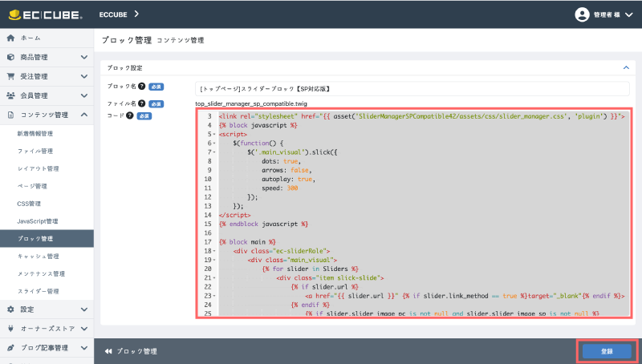Viewport: 642px width, 364px height.
Task: Click the オーナーズストア plug icon
Action: pyautogui.click(x=10, y=329)
